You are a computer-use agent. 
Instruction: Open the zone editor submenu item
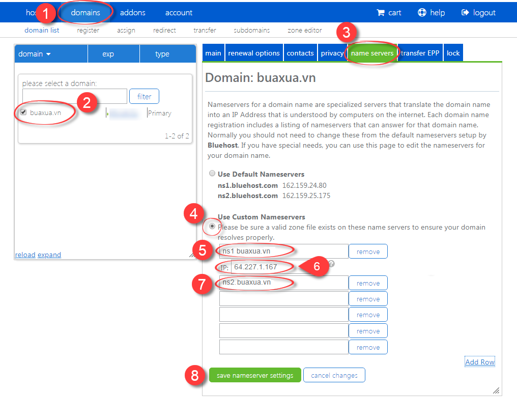305,31
